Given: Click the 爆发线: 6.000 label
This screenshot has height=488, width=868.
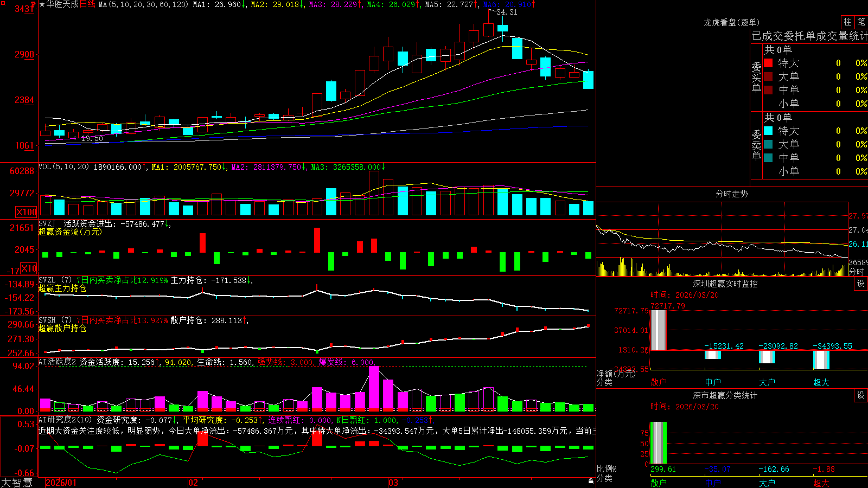Looking at the screenshot, I should tap(346, 362).
